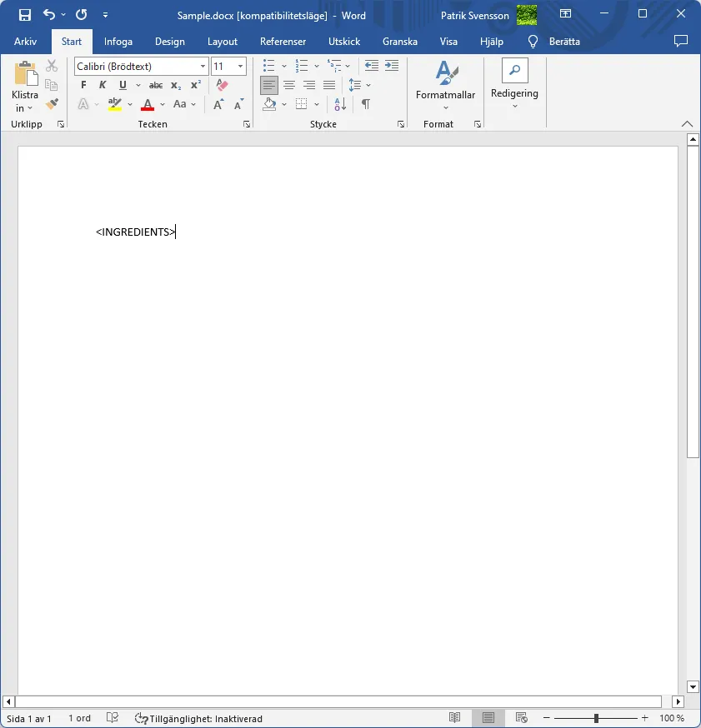Apply yellow text highlight color
This screenshot has width=701, height=728.
[x=115, y=104]
